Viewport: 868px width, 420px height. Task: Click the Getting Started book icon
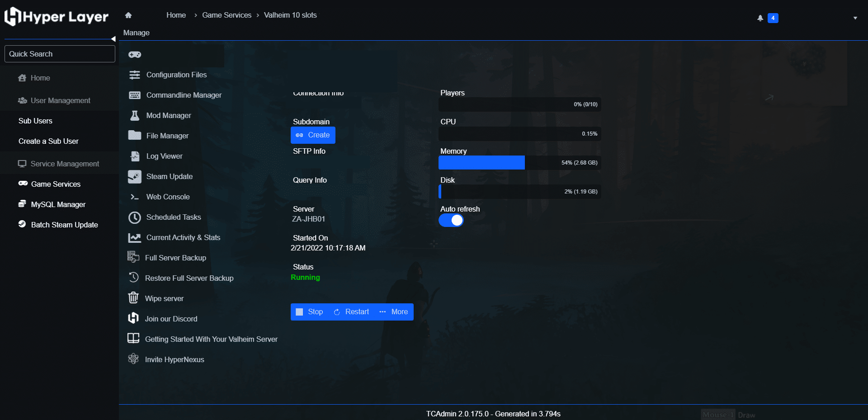(x=133, y=339)
